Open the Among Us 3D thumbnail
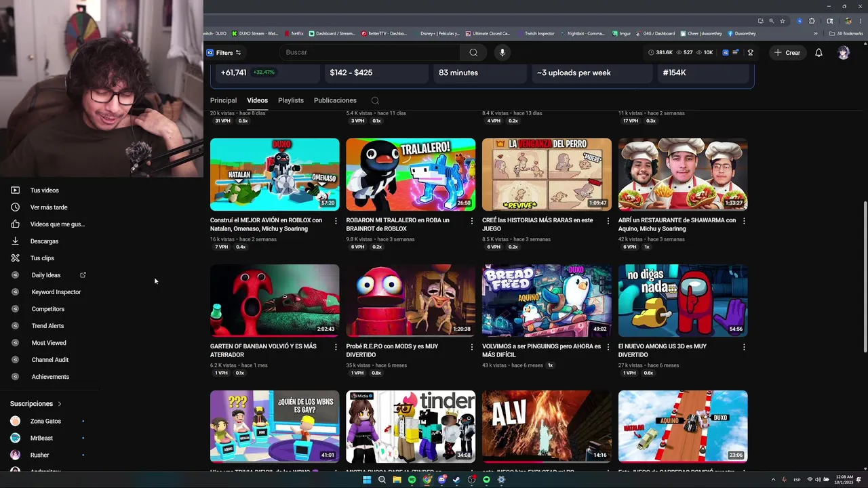 (x=683, y=301)
